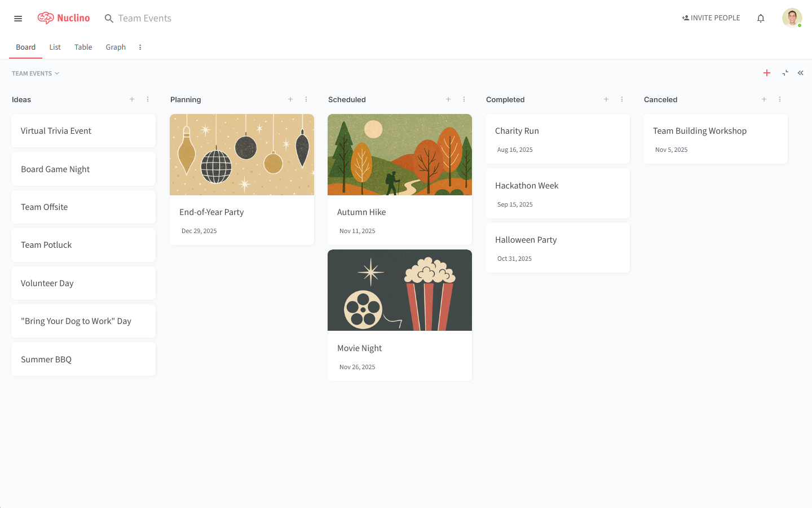812x508 pixels.
Task: Open the overflow menu next to Graph
Action: [x=140, y=47]
